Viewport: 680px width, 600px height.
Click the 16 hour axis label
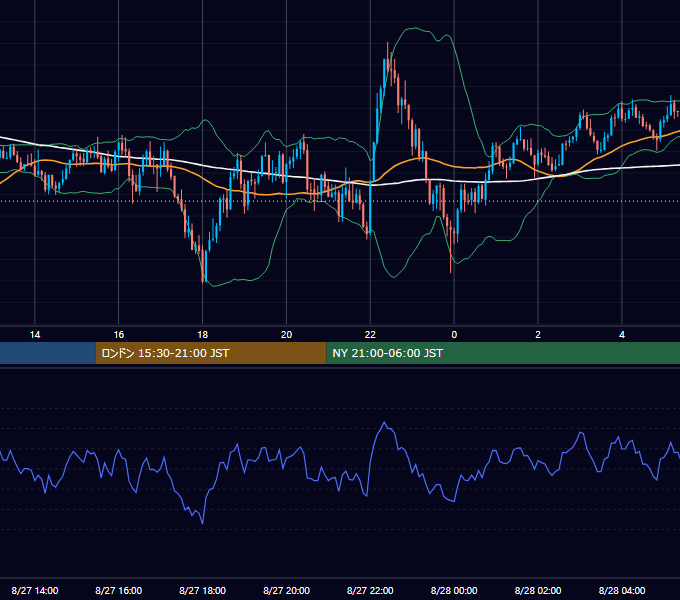pyautogui.click(x=118, y=335)
